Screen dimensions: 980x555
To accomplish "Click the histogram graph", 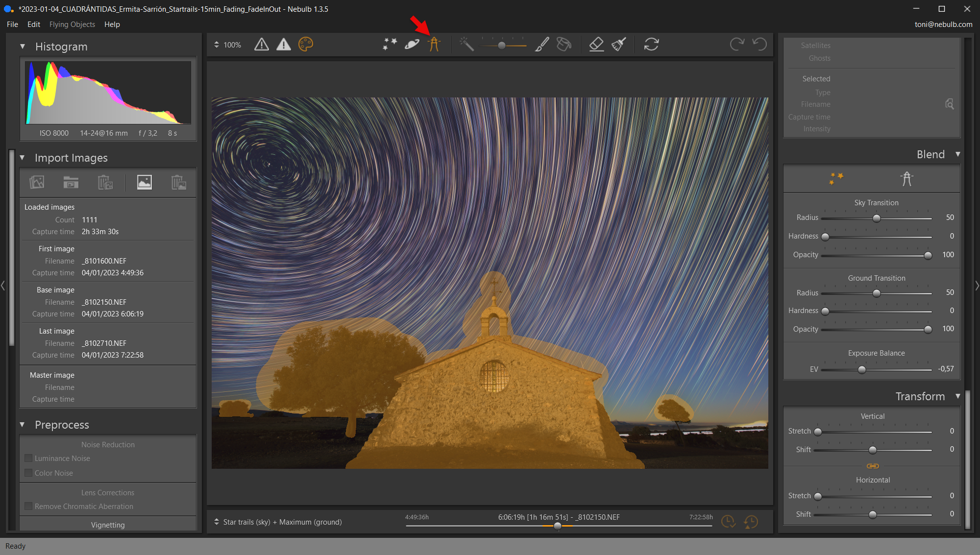I will 108,93.
